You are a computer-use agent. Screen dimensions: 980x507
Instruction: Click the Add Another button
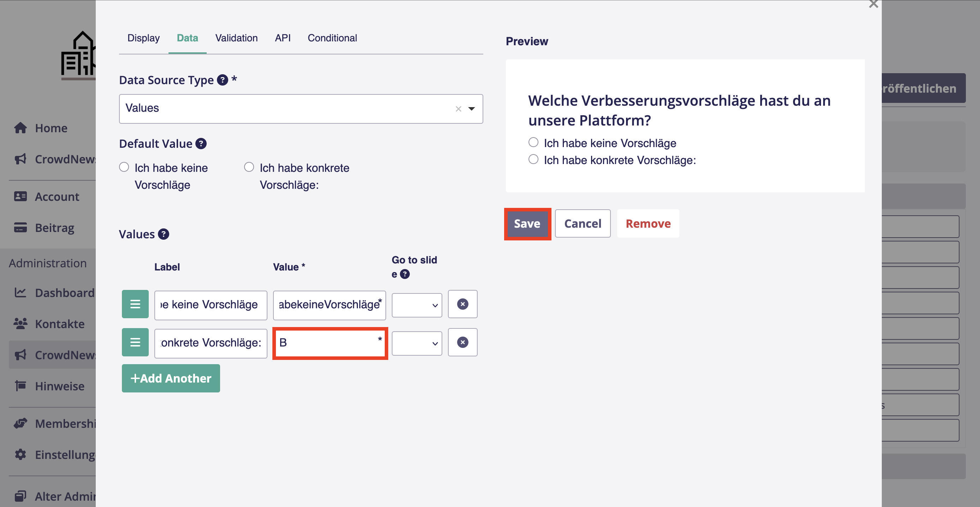click(171, 378)
